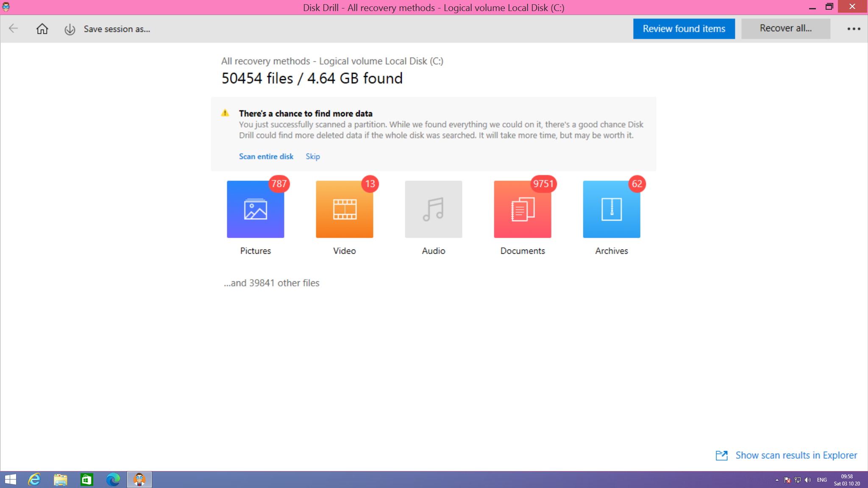This screenshot has width=868, height=488.
Task: Click the system tray ENG language indicator
Action: [821, 480]
